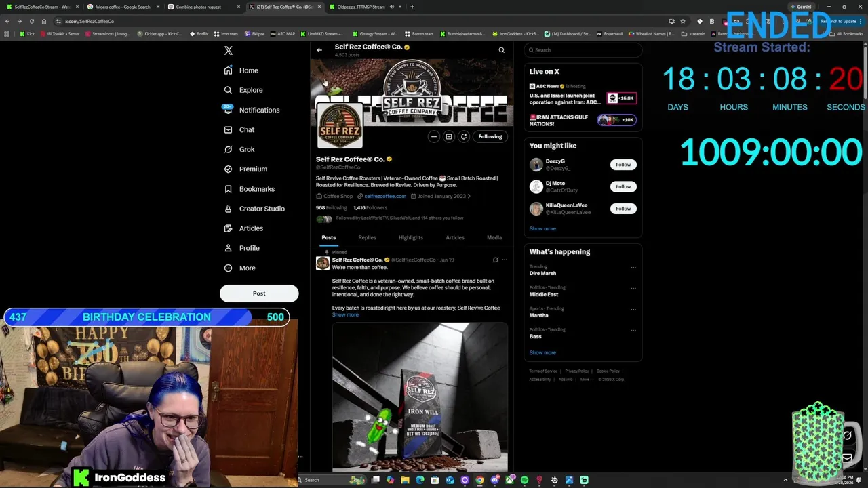Expand the More menu in sidebar
The image size is (868, 488).
240,268
